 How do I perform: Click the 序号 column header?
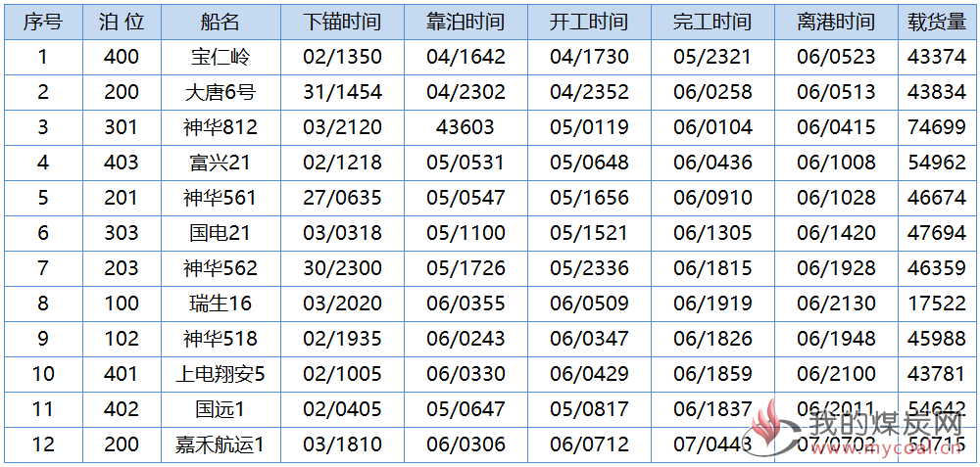click(42, 22)
